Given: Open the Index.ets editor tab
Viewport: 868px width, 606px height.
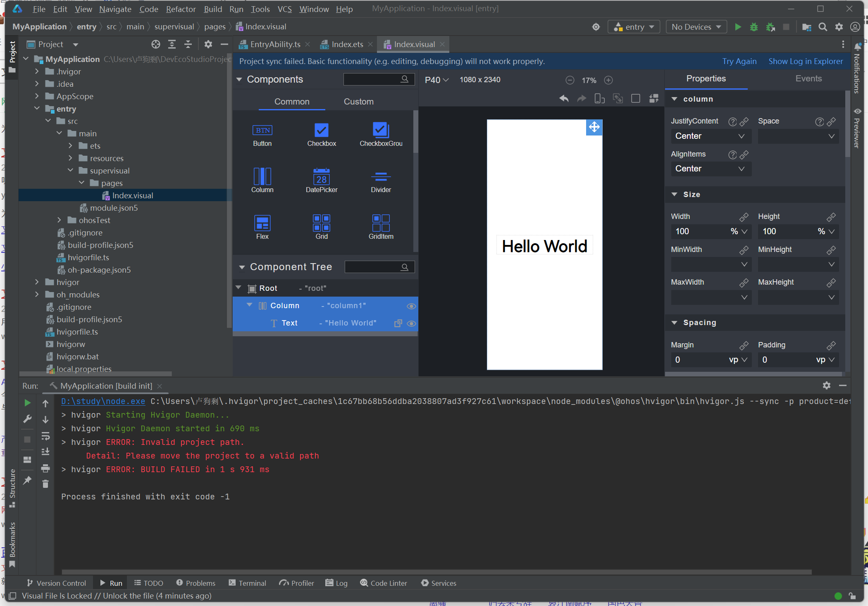Looking at the screenshot, I should click(347, 44).
